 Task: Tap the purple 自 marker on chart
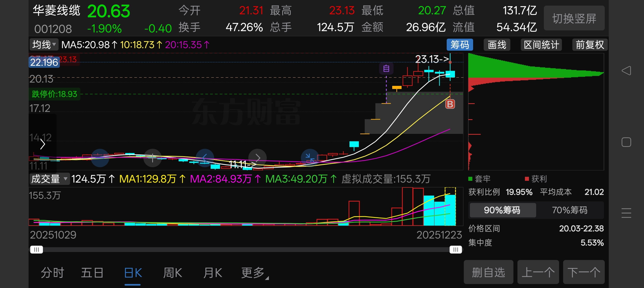pyautogui.click(x=386, y=69)
